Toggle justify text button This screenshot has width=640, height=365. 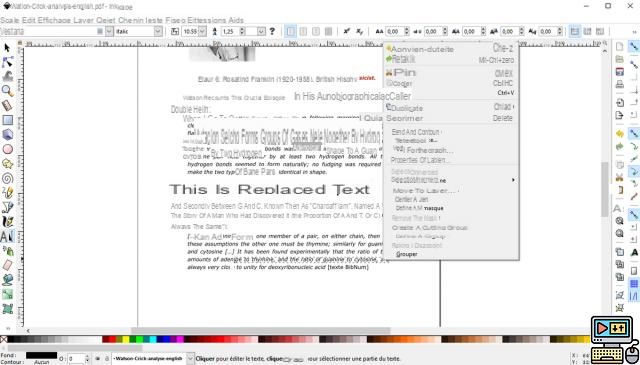coord(328,31)
